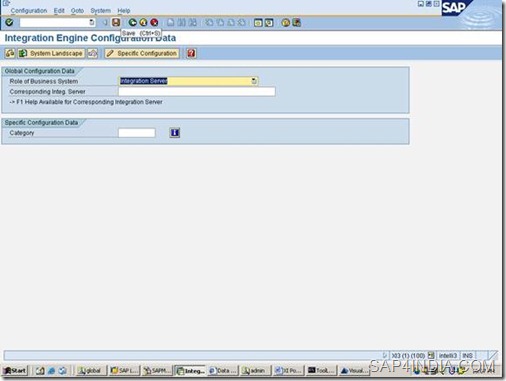Switch to the admin taskbar window

tap(255, 370)
